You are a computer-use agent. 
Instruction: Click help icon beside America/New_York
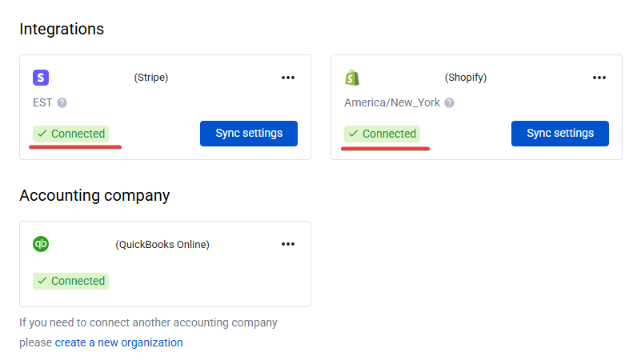click(x=450, y=103)
